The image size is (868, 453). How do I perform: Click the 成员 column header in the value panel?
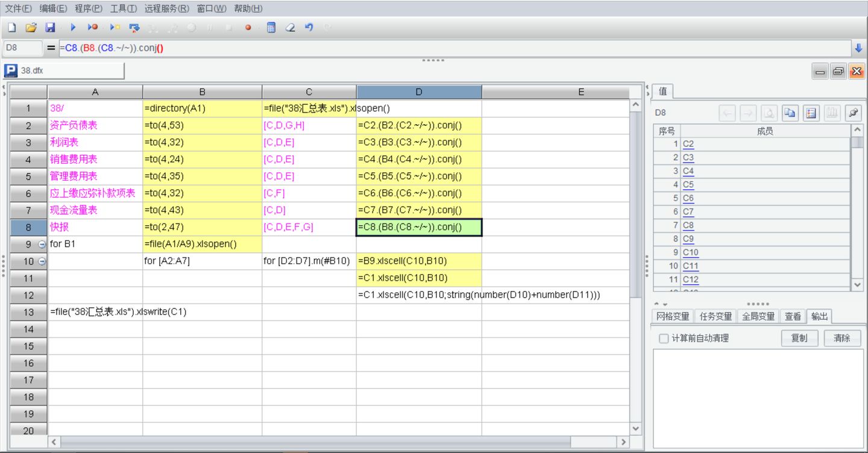766,131
